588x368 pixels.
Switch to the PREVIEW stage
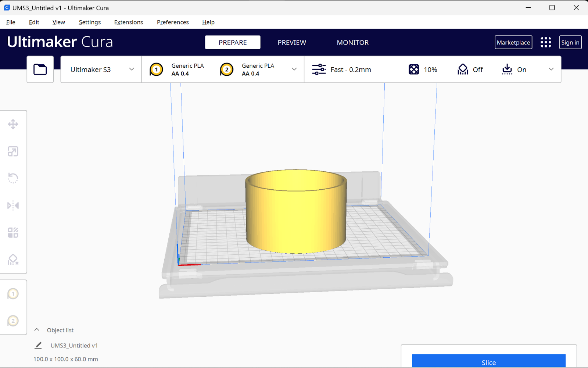tap(292, 42)
